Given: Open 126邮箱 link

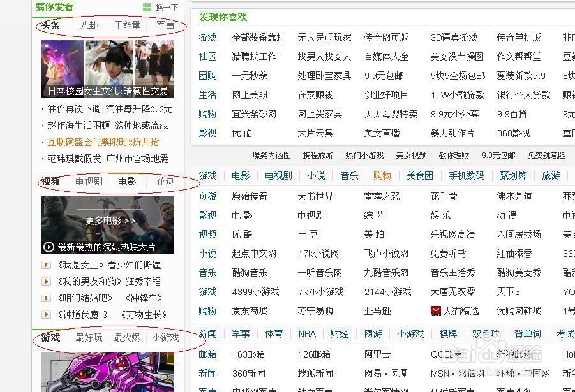Looking at the screenshot, I should coord(314,354).
